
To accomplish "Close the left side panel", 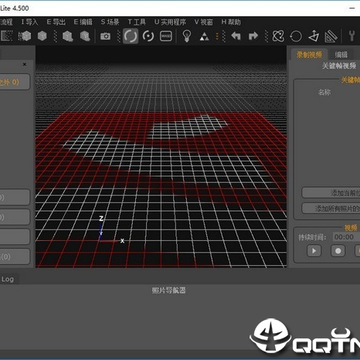I will (x=24, y=64).
